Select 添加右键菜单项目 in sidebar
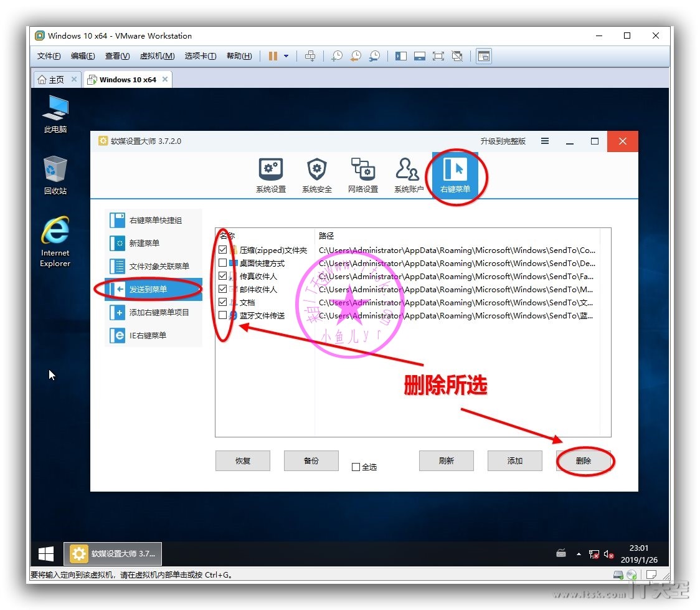700x610 pixels. [x=154, y=313]
